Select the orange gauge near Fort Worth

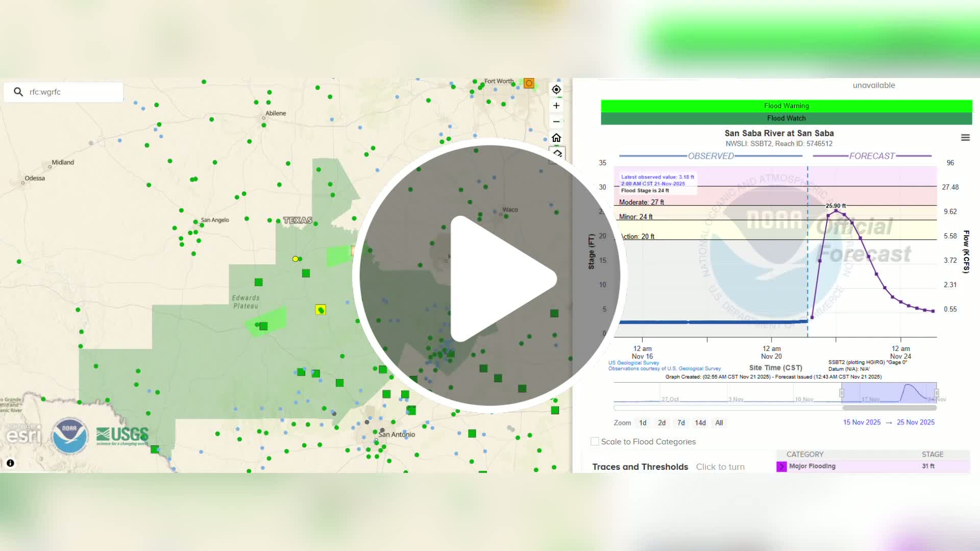click(529, 83)
